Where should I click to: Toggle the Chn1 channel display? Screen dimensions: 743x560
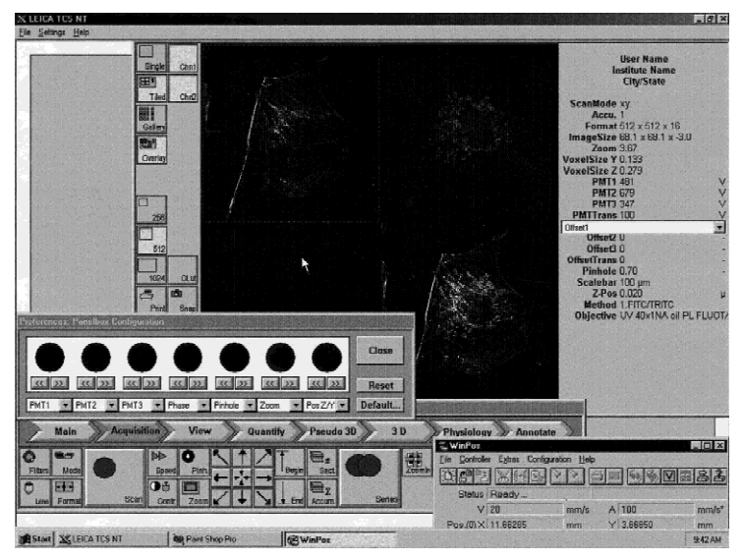tap(183, 57)
